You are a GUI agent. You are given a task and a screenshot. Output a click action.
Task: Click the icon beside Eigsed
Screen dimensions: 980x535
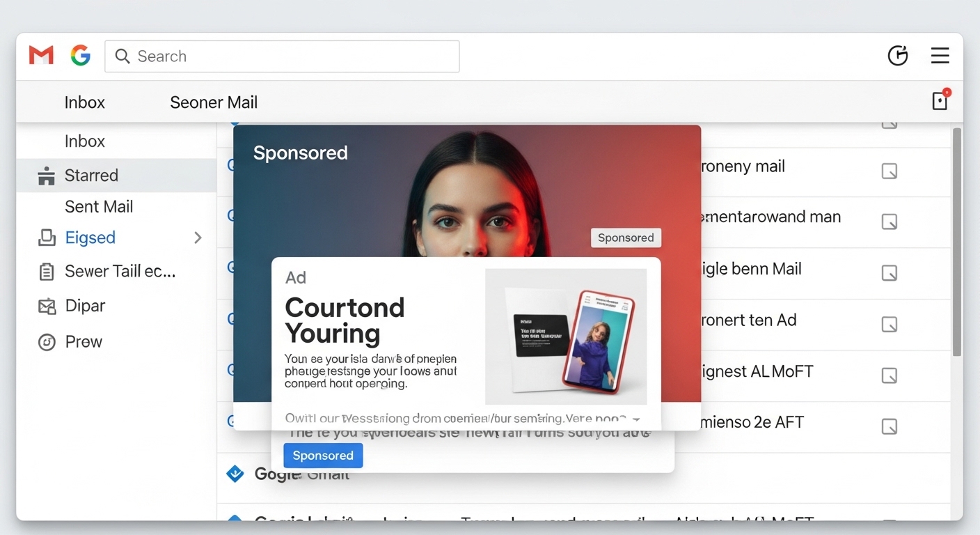(47, 238)
